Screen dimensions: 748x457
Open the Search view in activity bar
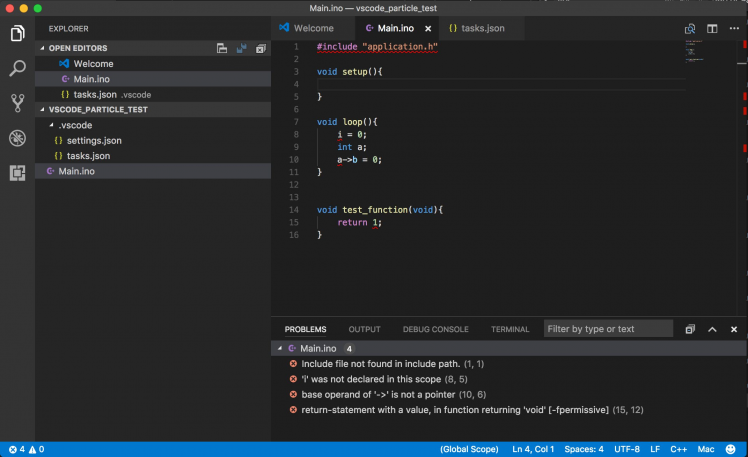pos(17,68)
